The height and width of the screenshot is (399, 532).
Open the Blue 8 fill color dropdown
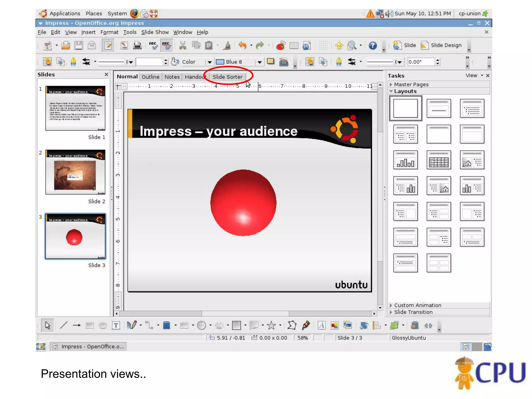click(259, 62)
